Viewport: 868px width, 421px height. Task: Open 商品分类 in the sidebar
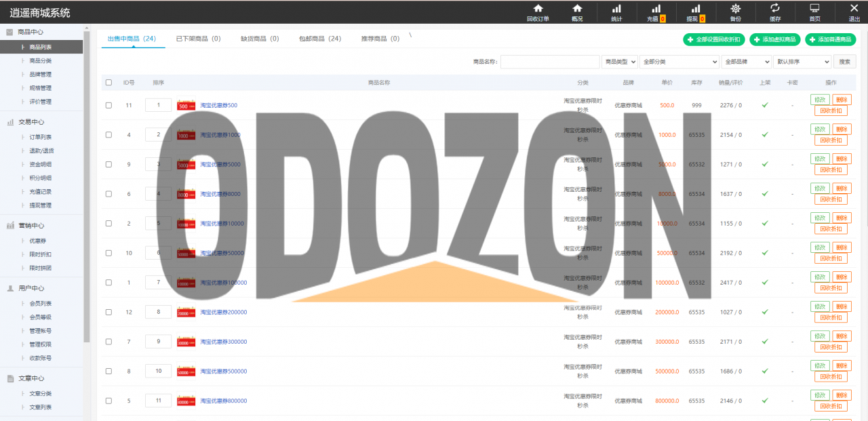pos(40,61)
